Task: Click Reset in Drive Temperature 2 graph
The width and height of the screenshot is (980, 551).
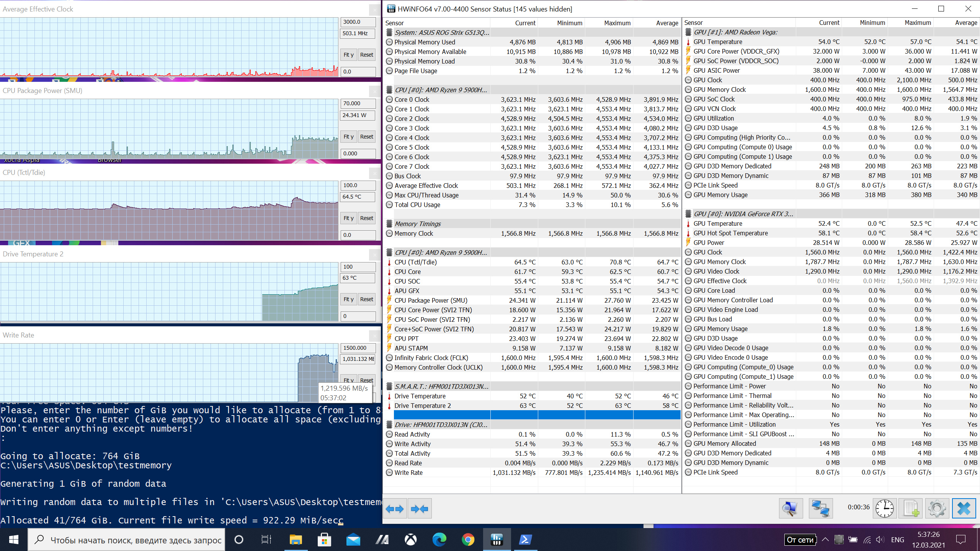Action: 367,299
